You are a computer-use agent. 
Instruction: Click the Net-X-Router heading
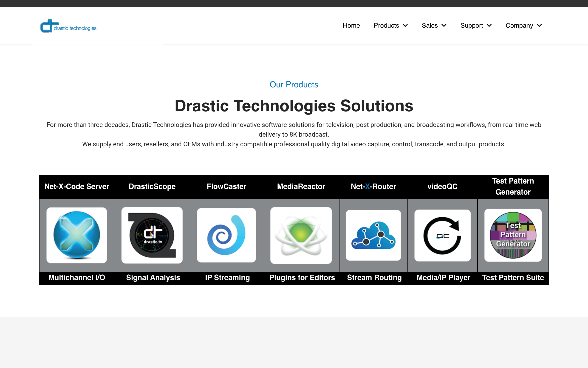click(x=373, y=187)
